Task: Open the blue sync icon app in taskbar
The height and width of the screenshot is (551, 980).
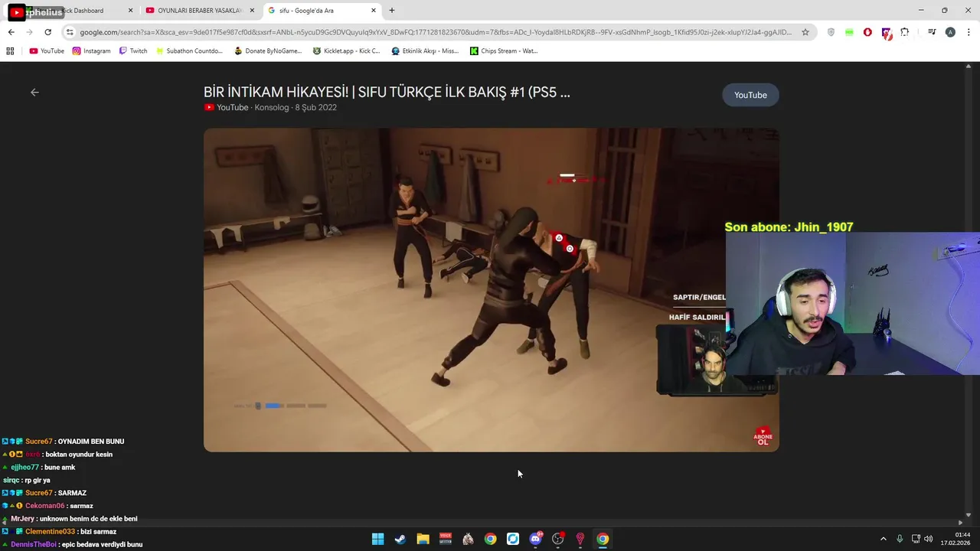Action: click(x=513, y=539)
